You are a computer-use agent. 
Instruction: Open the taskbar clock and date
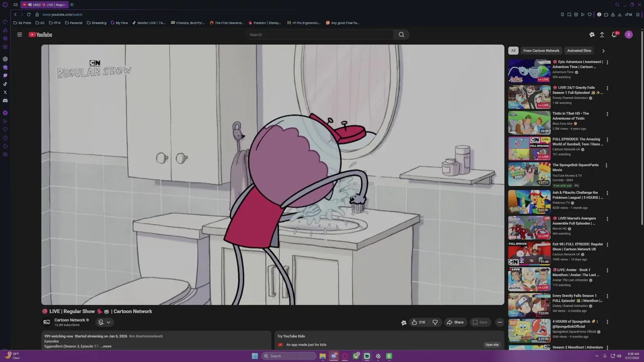click(x=632, y=356)
